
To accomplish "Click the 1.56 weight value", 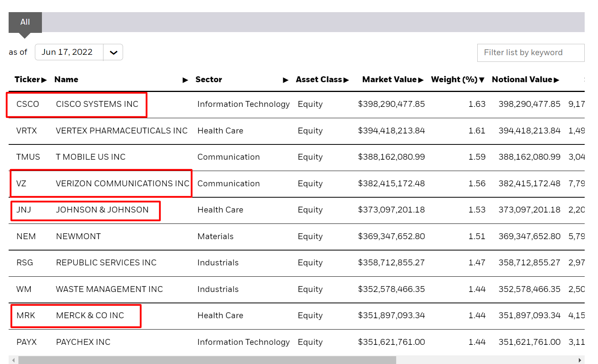I will click(x=477, y=184).
